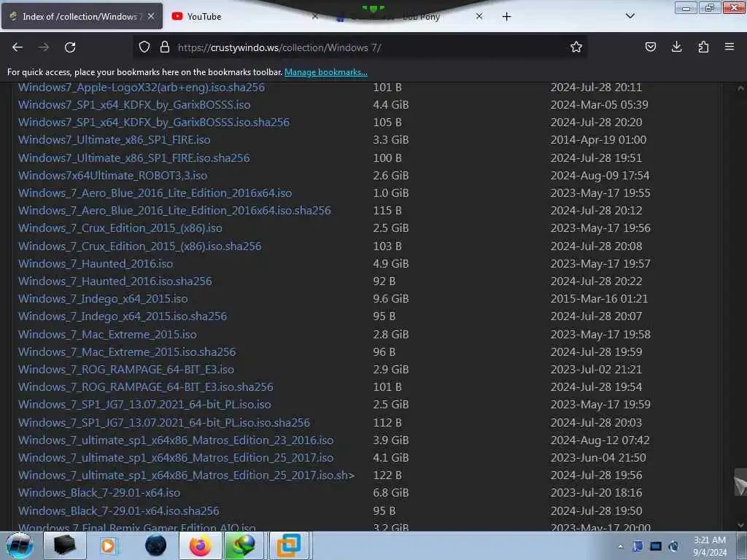
Task: Open Internet Download Manager taskbar icon
Action: click(x=244, y=545)
